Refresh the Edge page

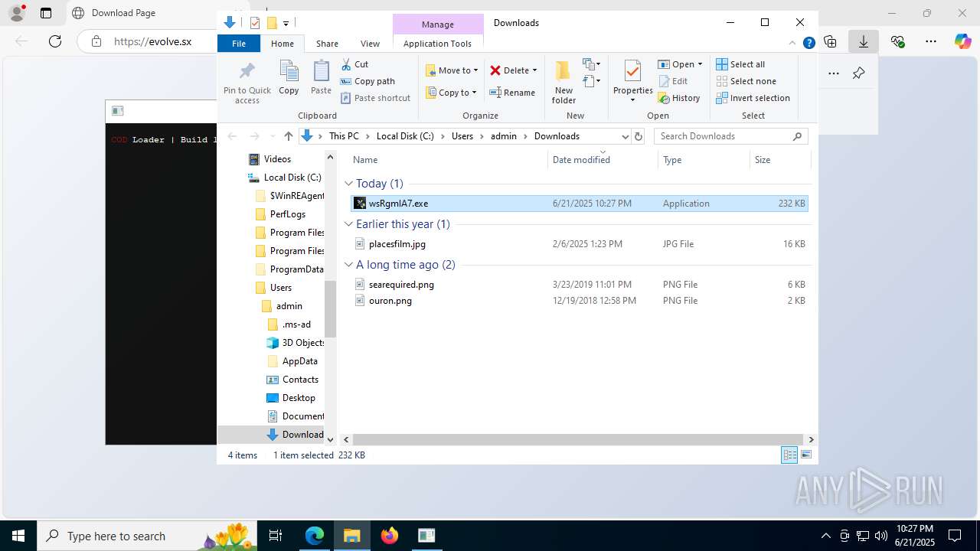pos(55,41)
